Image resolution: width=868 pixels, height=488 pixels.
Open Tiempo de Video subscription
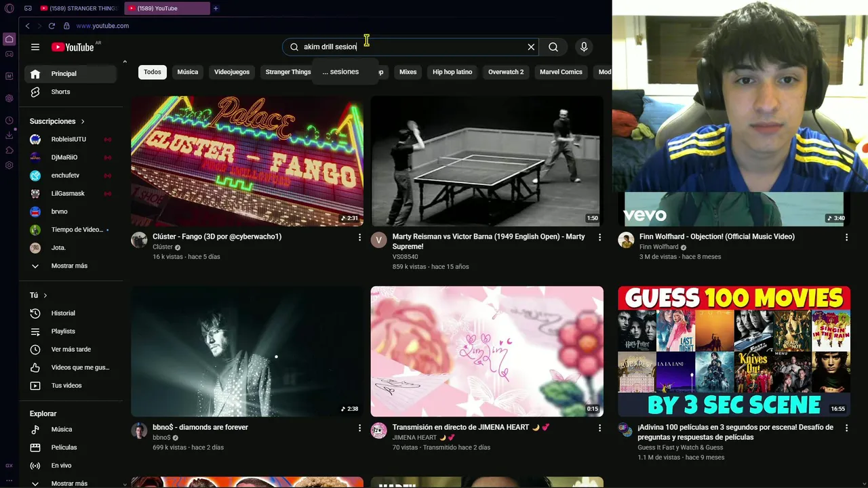click(71, 230)
